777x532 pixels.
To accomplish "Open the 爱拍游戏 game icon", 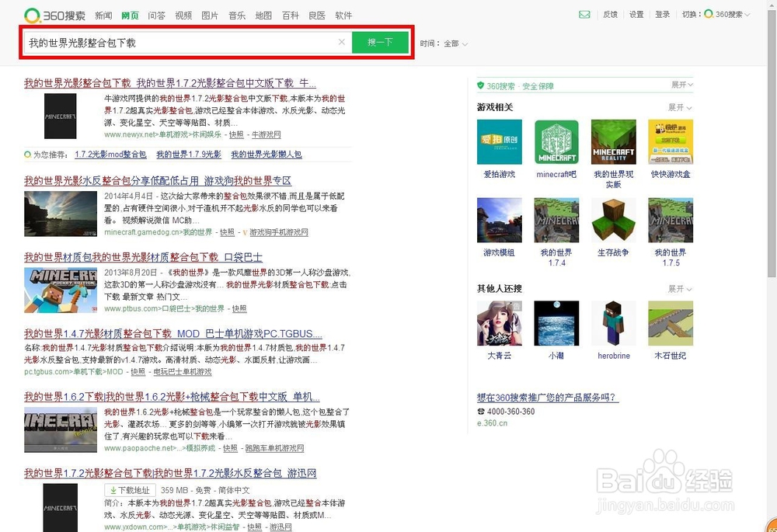I will click(499, 141).
